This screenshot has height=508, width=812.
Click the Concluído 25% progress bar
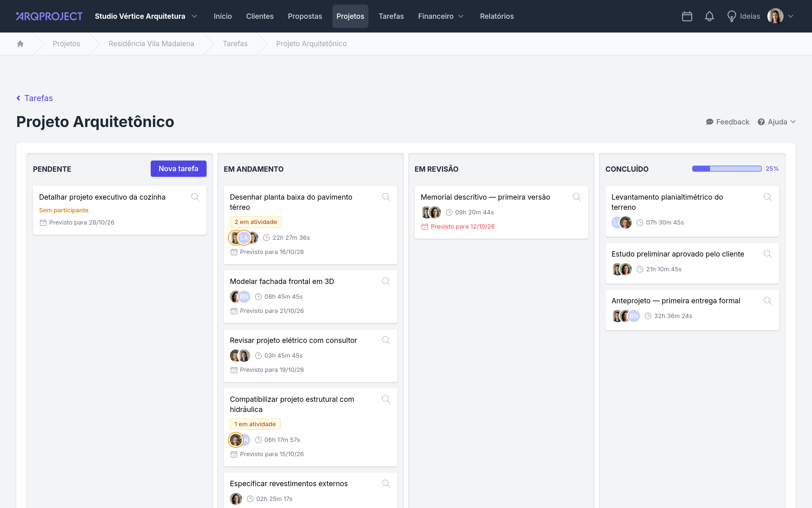click(x=727, y=169)
